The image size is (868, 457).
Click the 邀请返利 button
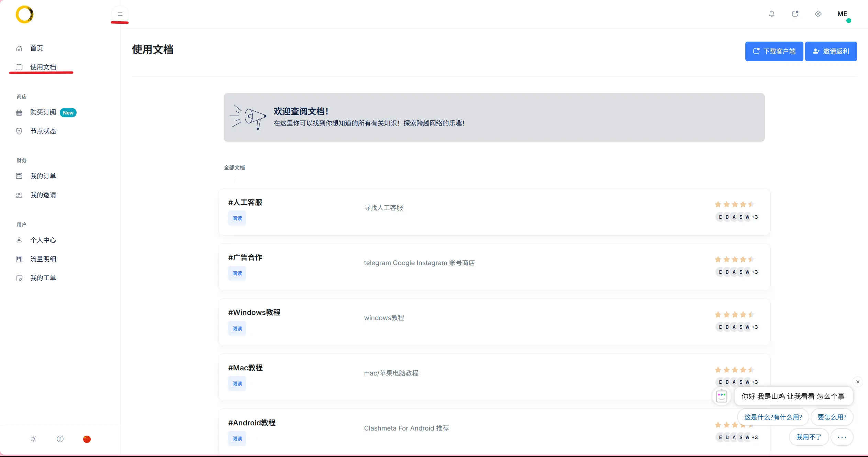point(831,51)
